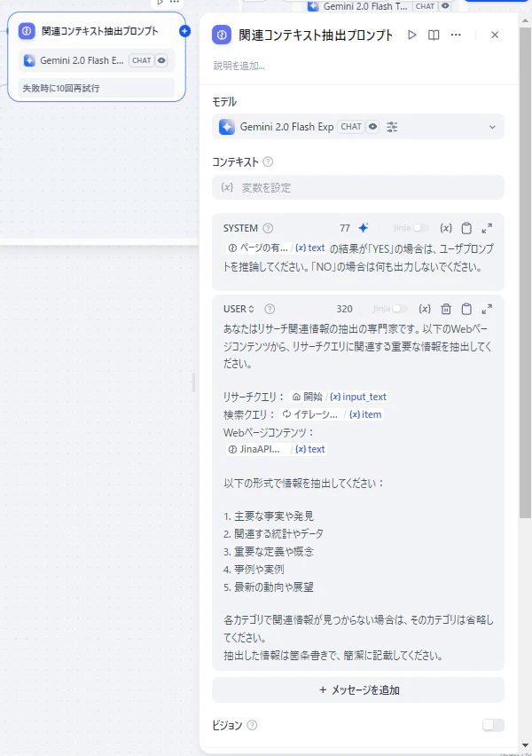Click the LLM node icon in panel header

[222, 35]
